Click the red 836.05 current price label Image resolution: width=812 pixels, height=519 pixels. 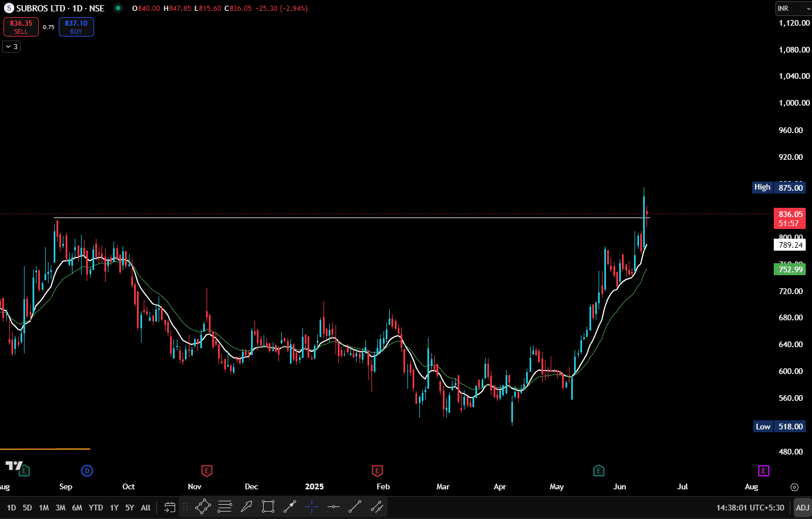[x=790, y=219]
